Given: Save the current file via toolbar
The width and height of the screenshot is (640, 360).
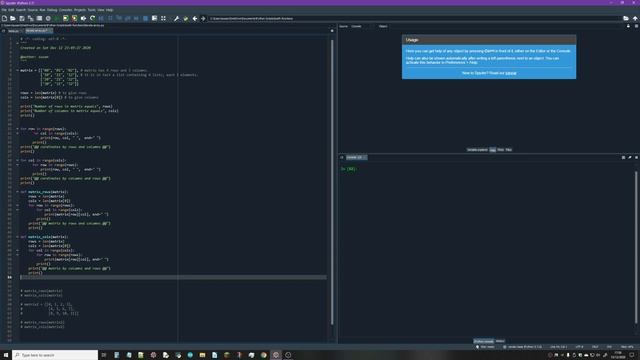Looking at the screenshot, I should point(22,18).
